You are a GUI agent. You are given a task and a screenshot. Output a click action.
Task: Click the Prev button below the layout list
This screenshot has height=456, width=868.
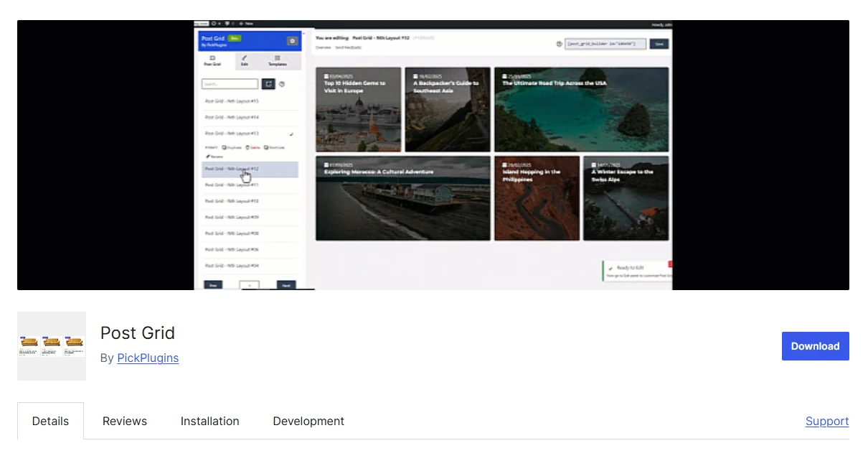coord(213,285)
